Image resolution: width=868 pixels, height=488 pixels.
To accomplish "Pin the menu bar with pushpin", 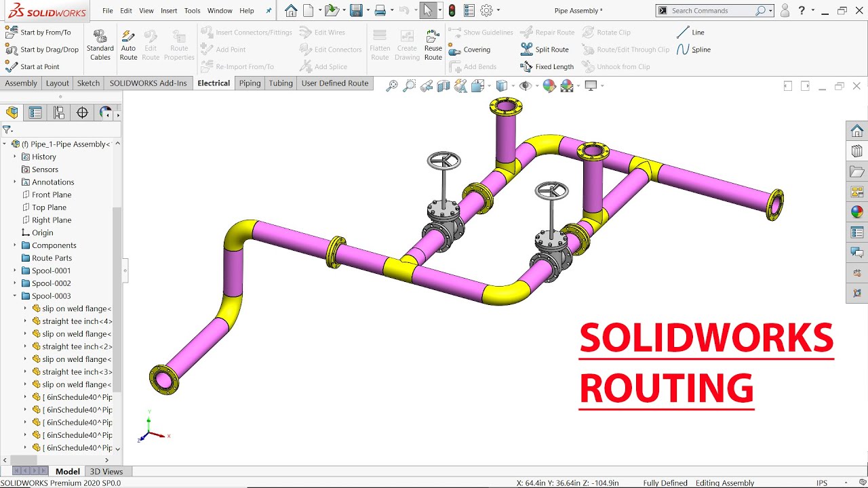I will coord(269,11).
